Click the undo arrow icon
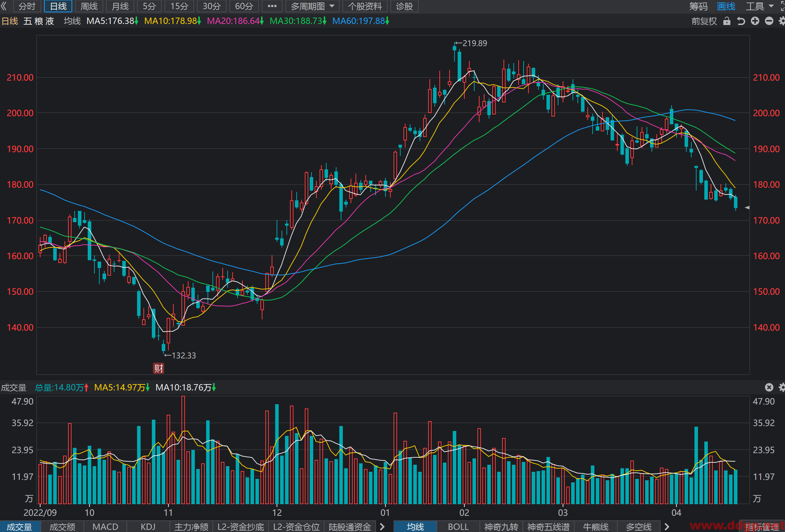Image resolution: width=785 pixels, height=532 pixels. (x=741, y=21)
